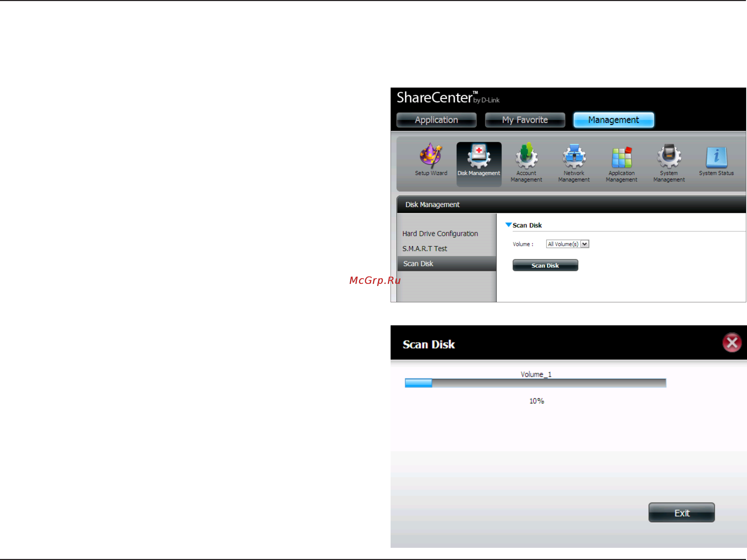Open Application Management icon
This screenshot has width=747, height=560.
[x=621, y=164]
